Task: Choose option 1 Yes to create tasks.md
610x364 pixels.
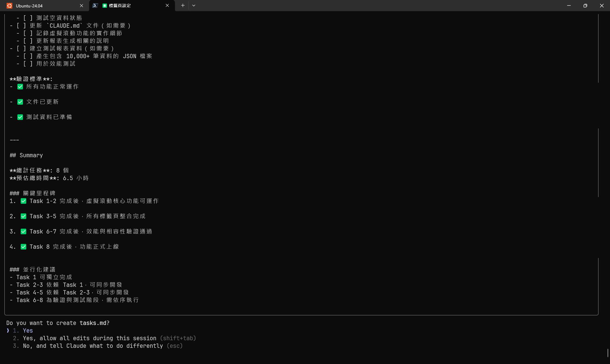Action: point(28,331)
